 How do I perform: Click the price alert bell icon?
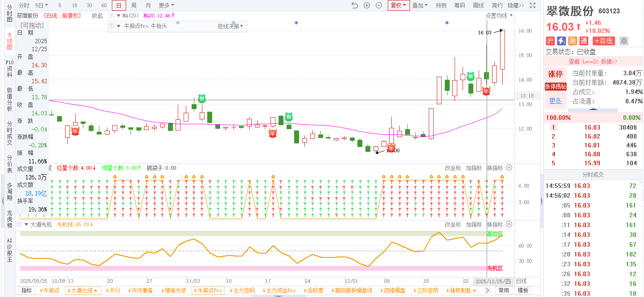624,41
